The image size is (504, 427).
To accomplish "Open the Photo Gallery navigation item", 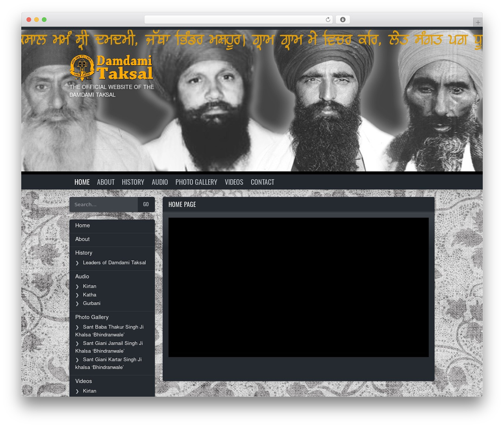I will [x=196, y=182].
